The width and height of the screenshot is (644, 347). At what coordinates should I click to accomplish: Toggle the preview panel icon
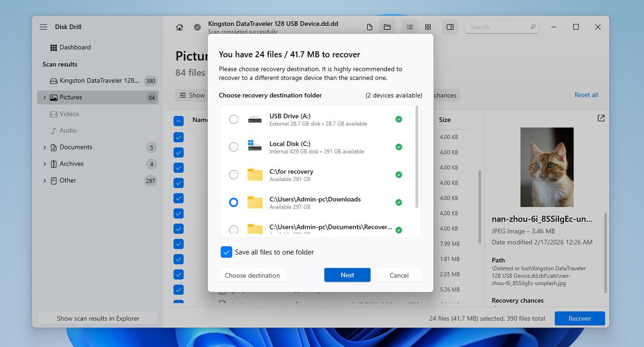pyautogui.click(x=450, y=27)
